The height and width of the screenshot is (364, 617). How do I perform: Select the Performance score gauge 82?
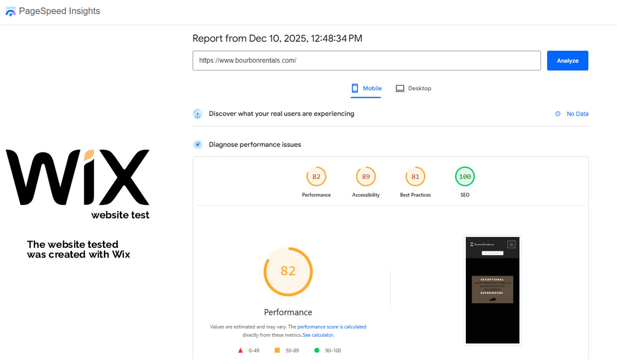point(316,177)
